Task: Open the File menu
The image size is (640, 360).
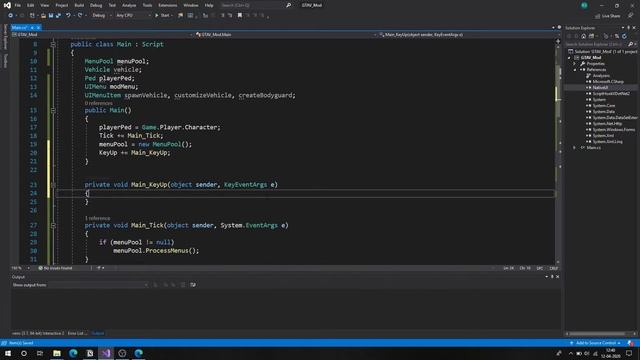Action: (x=18, y=5)
